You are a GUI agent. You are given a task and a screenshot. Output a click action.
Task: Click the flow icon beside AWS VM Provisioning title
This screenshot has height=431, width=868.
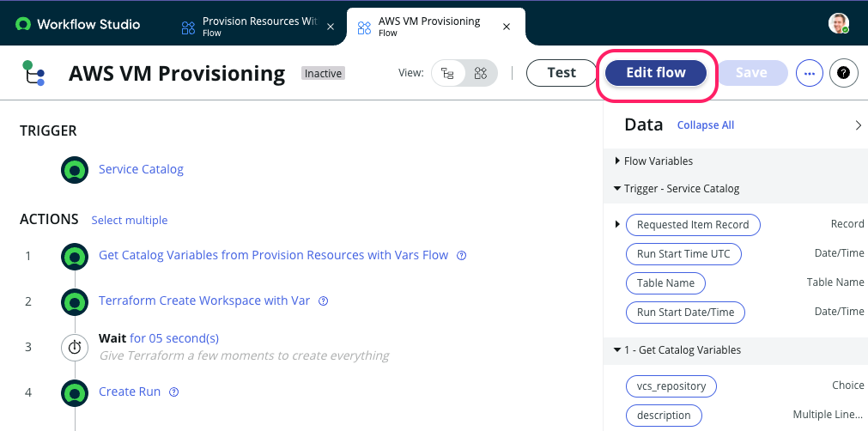click(x=33, y=73)
